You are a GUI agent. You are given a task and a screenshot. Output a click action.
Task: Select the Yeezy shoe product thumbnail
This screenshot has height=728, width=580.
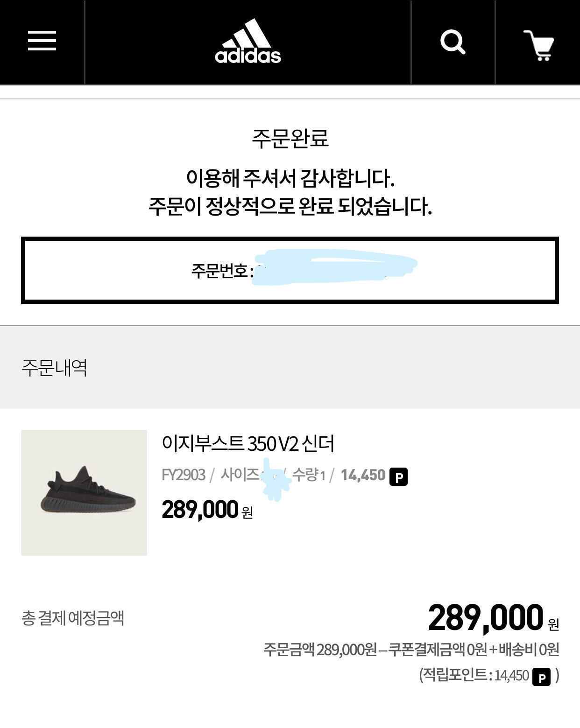tap(84, 492)
